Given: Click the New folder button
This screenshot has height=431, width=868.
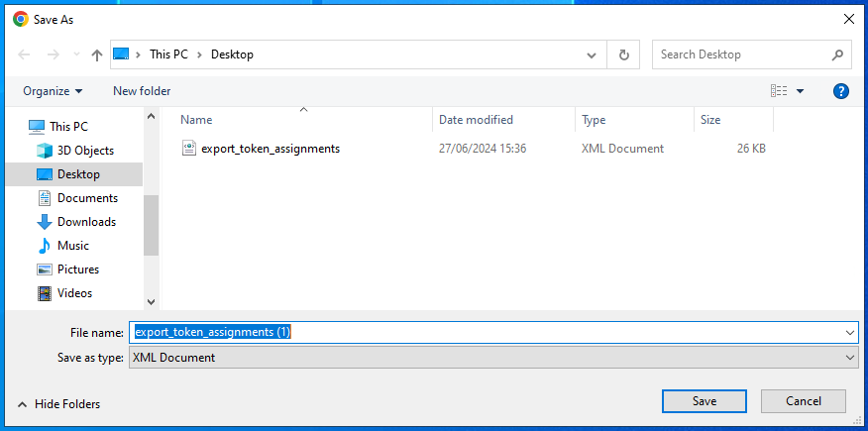Looking at the screenshot, I should click(x=142, y=91).
